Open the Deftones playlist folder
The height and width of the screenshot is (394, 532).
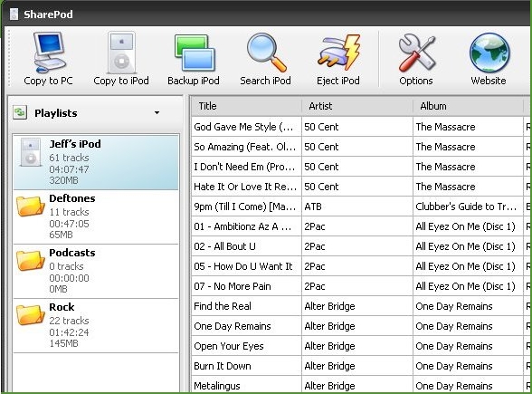coord(96,216)
